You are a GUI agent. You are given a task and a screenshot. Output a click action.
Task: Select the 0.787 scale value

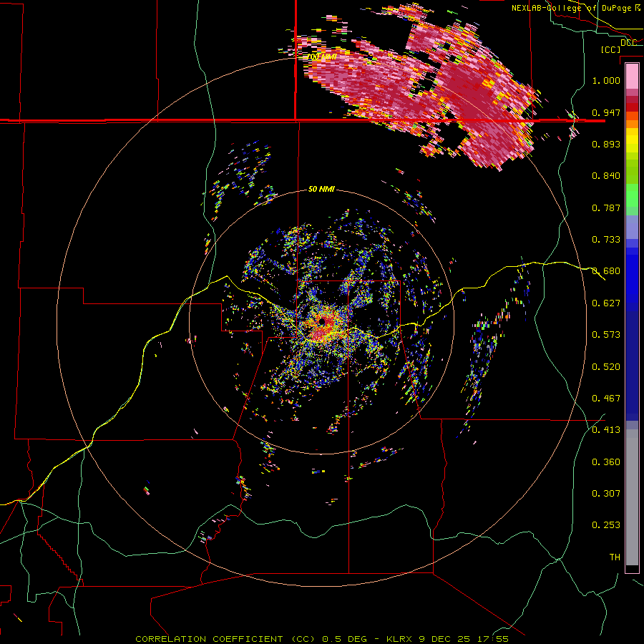tap(606, 208)
